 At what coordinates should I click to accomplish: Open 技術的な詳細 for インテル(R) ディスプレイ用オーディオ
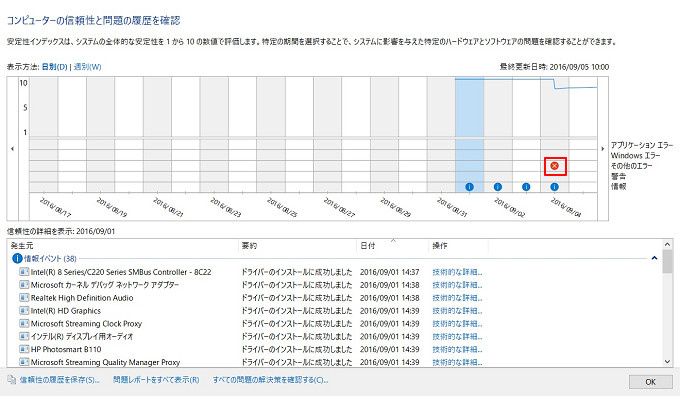pyautogui.click(x=457, y=336)
